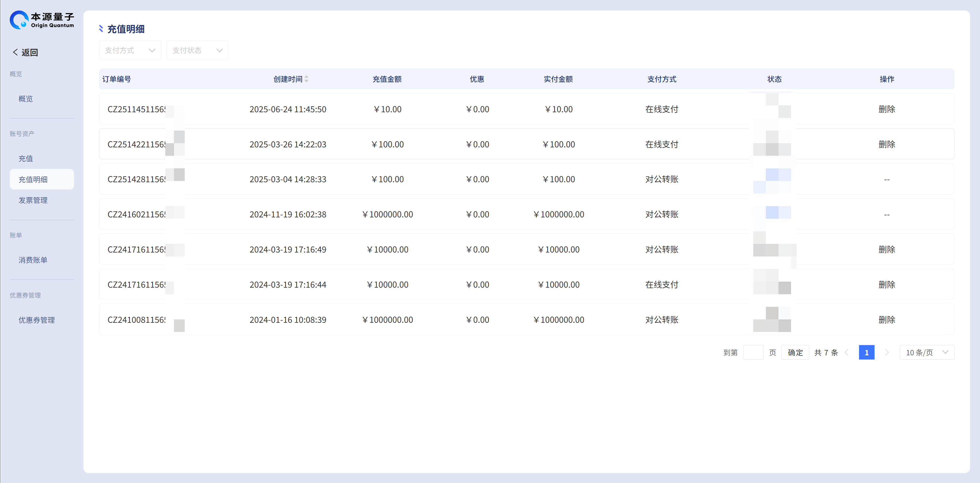The height and width of the screenshot is (483, 980).
Task: Open the 支付方式 filter dropdown
Action: [x=130, y=50]
